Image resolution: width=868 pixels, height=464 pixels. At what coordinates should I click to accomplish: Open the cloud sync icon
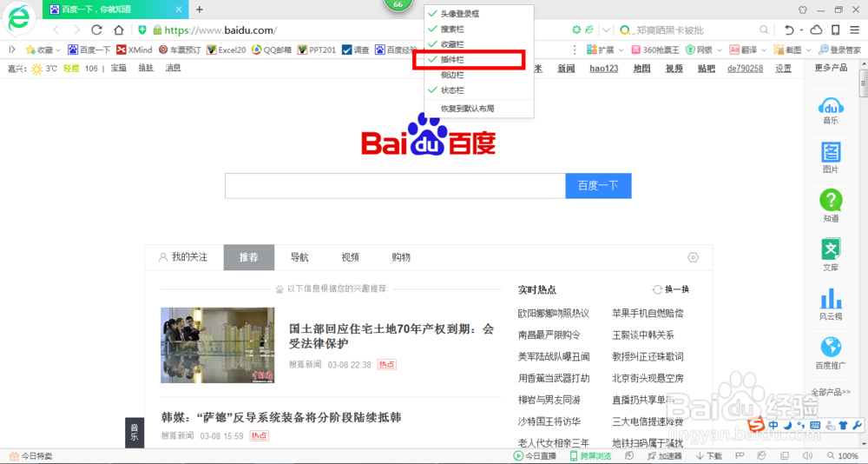click(817, 30)
